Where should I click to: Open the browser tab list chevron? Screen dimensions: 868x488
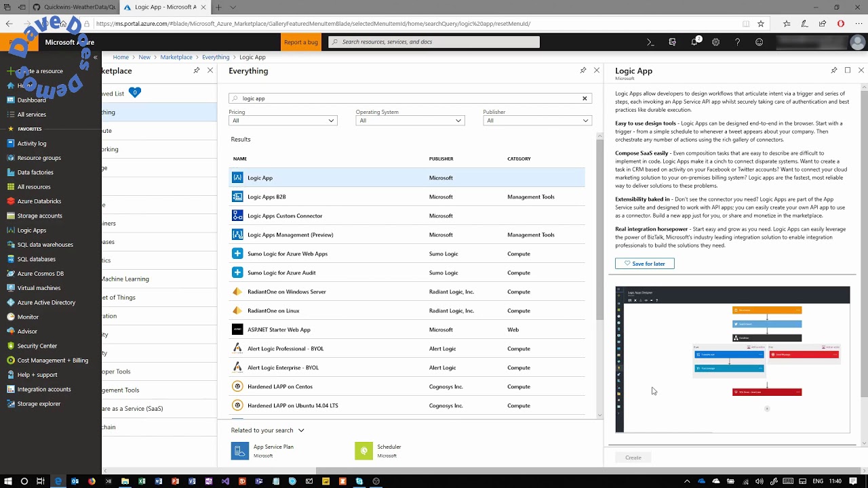pyautogui.click(x=233, y=7)
